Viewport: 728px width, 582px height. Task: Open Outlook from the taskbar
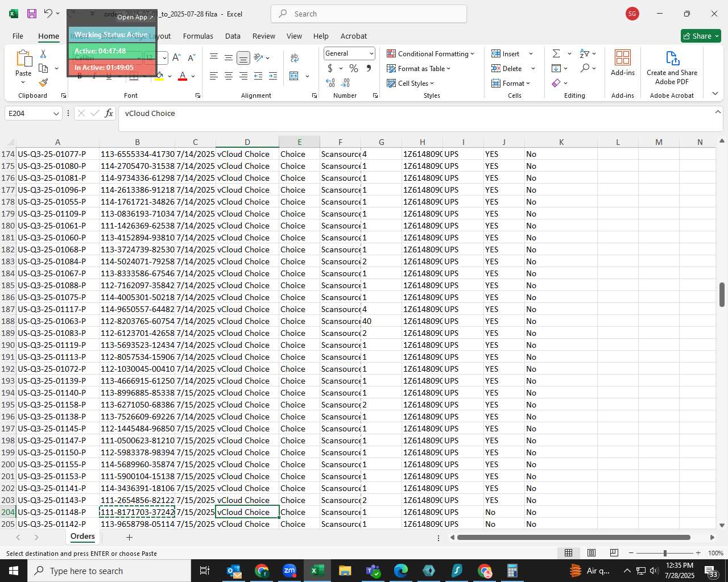tap(234, 571)
